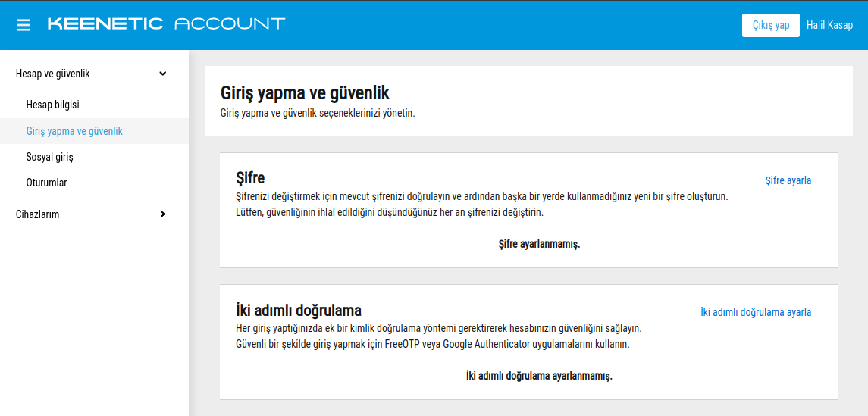Click the Keenetic Account logo
This screenshot has height=416, width=868.
pyautogui.click(x=166, y=24)
